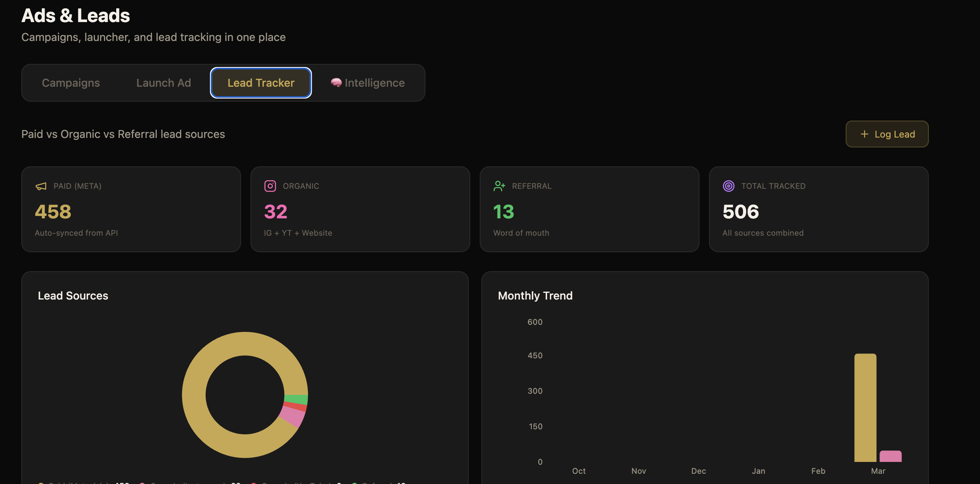This screenshot has width=980, height=484.
Task: Click the 'Word of mouth' text
Action: click(521, 233)
